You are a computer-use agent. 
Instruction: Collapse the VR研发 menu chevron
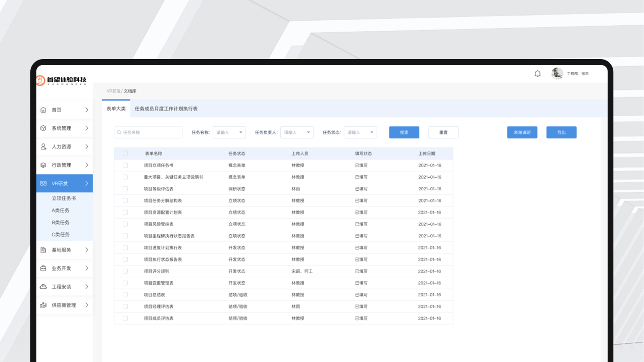[x=87, y=184]
